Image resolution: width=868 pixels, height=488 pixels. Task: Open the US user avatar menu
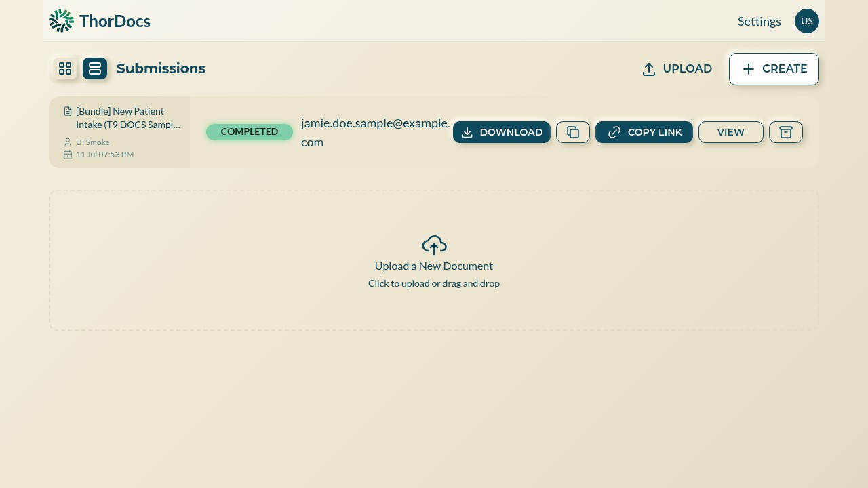[807, 21]
